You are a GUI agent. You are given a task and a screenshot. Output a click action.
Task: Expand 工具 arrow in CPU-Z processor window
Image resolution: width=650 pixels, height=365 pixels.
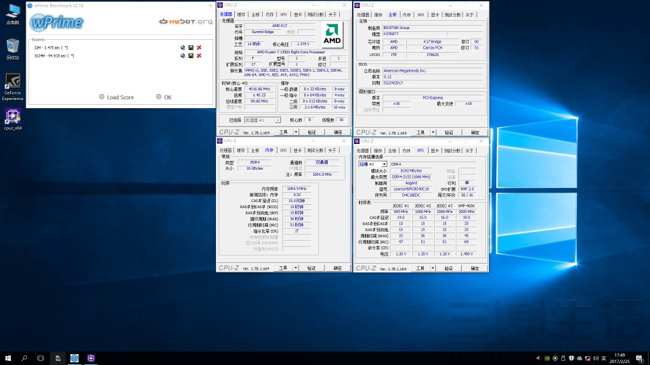coord(296,132)
